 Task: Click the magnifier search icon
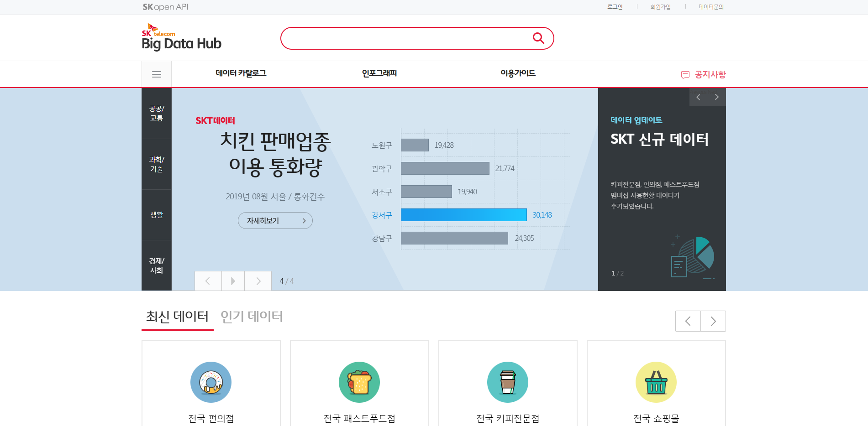[x=538, y=38]
